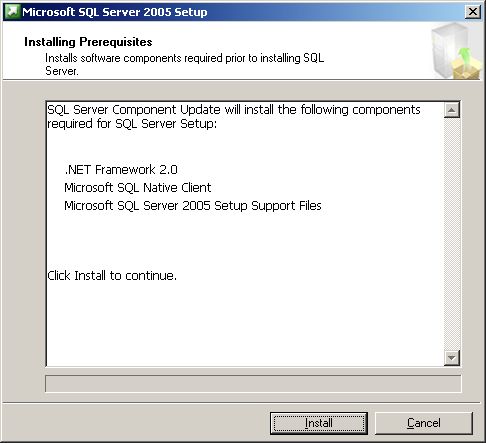Click the green arrow on the package graphic
The width and height of the screenshot is (486, 443).
point(466,56)
